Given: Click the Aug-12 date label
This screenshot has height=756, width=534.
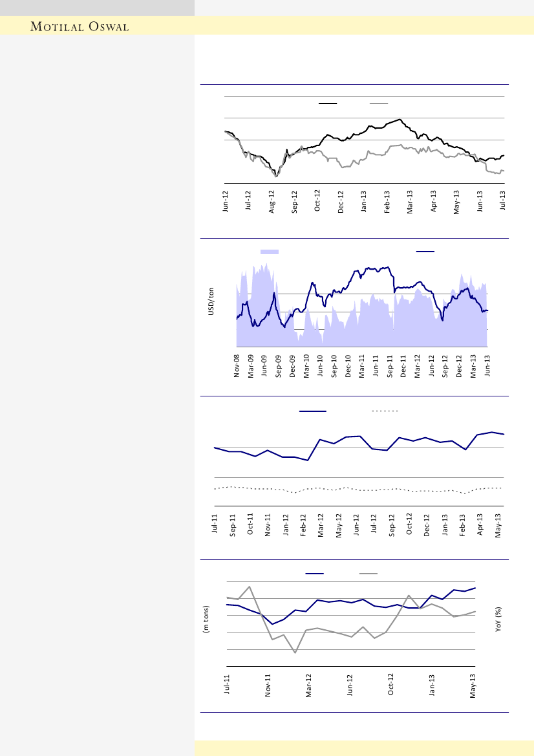Looking at the screenshot, I should coord(272,200).
